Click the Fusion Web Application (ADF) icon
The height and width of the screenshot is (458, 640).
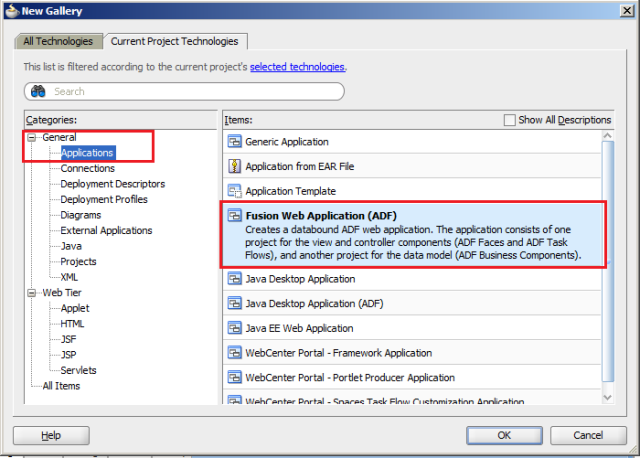click(x=235, y=216)
